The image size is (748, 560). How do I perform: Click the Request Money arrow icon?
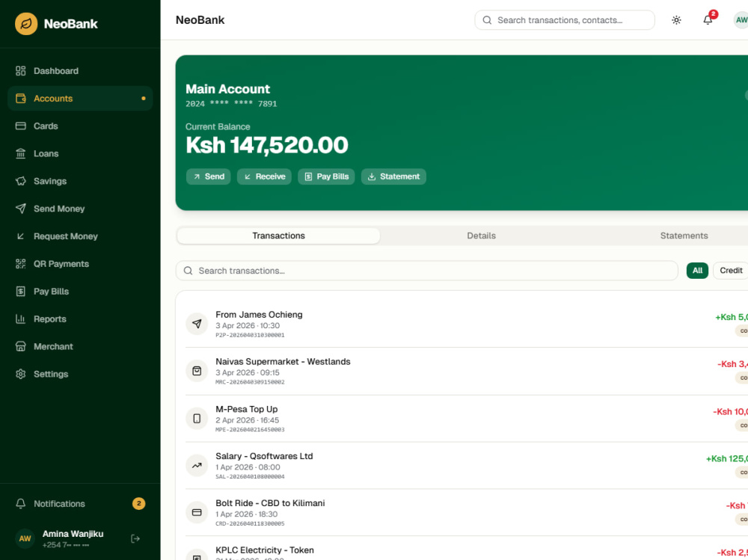tap(20, 236)
